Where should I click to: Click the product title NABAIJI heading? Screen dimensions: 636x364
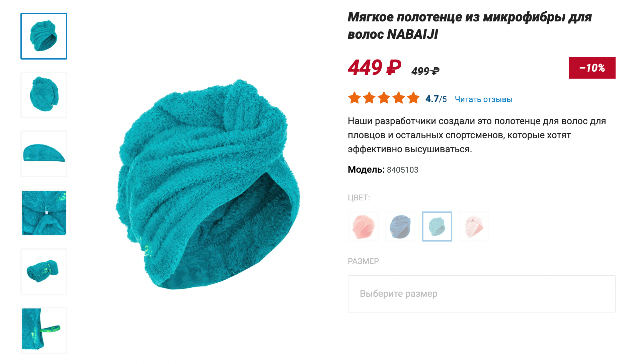pyautogui.click(x=470, y=25)
